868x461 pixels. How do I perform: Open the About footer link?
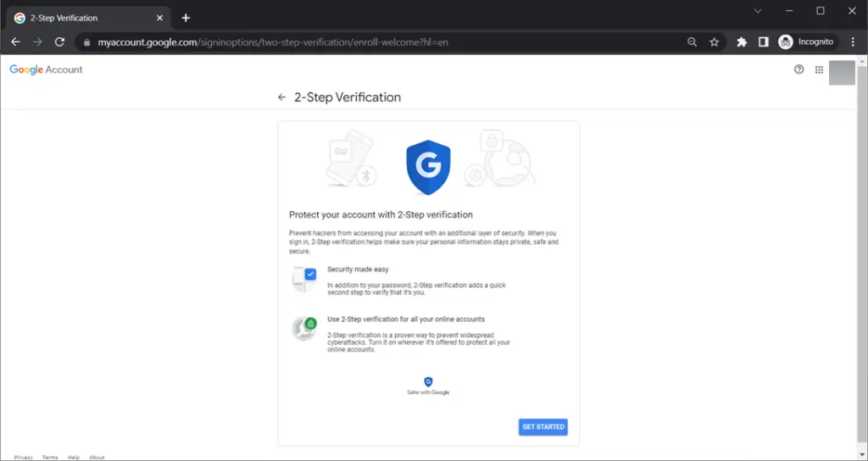pos(97,457)
